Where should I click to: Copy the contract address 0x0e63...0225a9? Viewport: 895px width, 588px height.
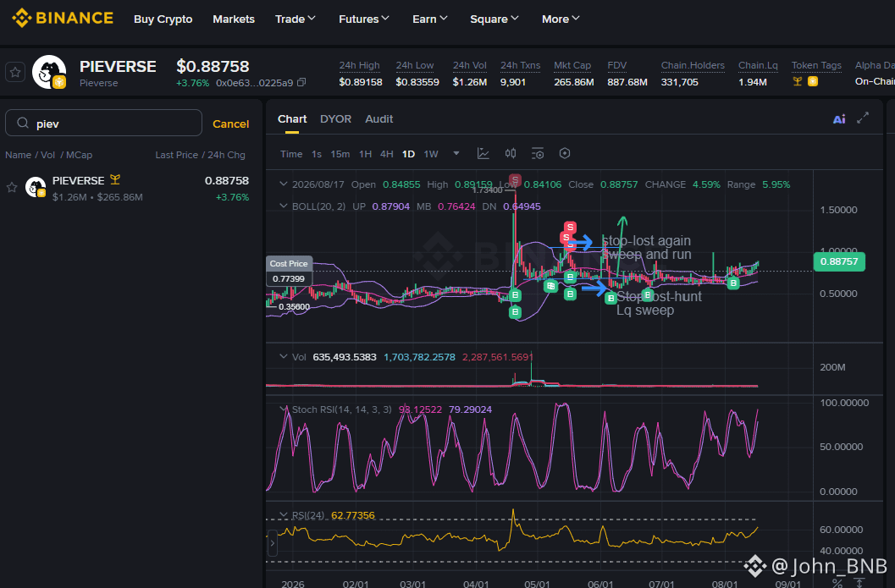302,83
